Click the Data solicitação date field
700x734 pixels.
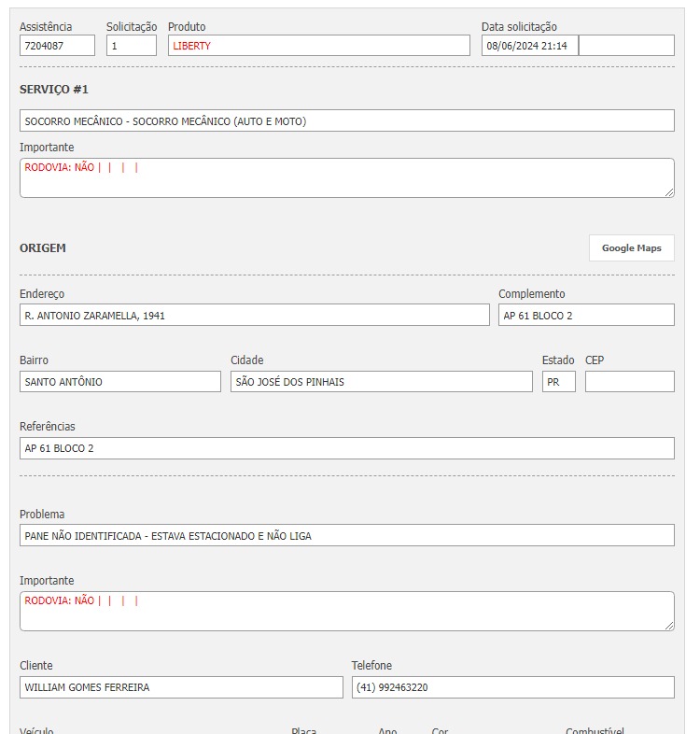click(x=529, y=46)
